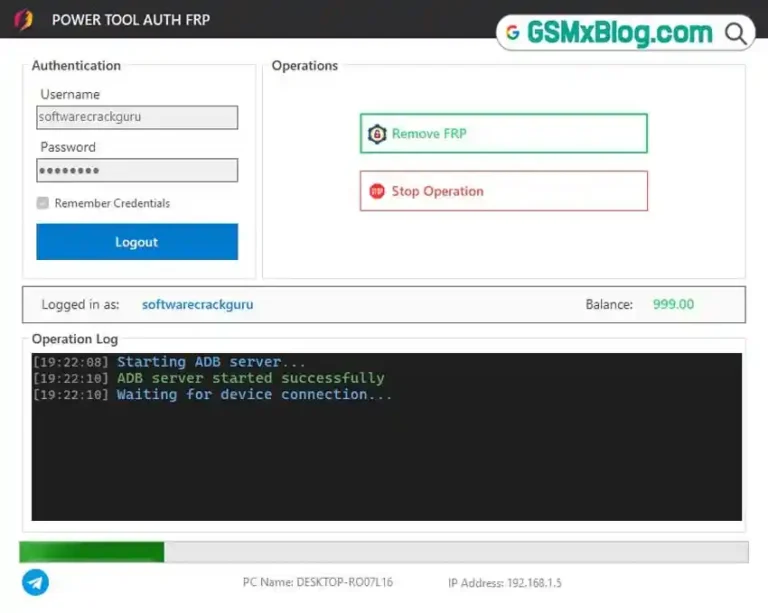Click the logged-in username softwarecrackguru link
The height and width of the screenshot is (613, 768).
coord(197,305)
